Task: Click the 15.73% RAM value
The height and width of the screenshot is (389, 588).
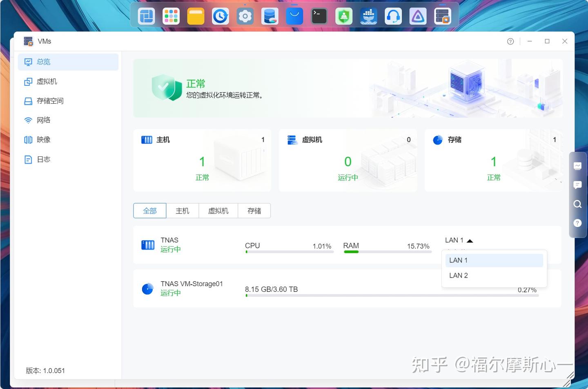Action: point(418,246)
